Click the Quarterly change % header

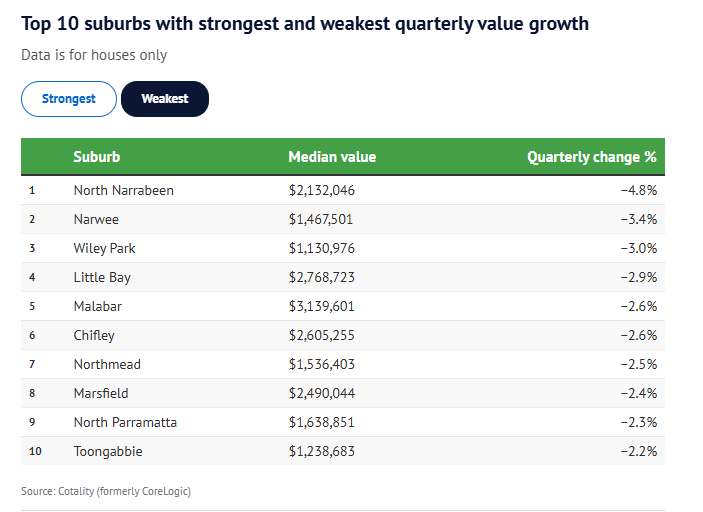tap(592, 157)
